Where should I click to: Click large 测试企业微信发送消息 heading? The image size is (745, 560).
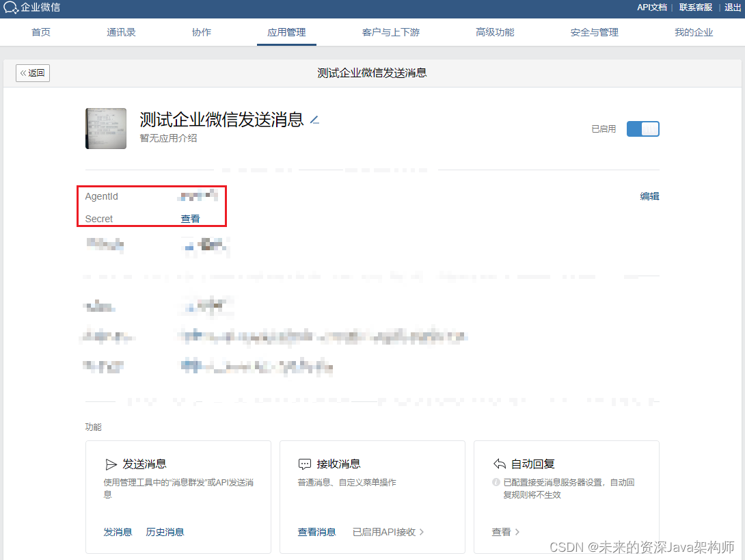tap(221, 120)
